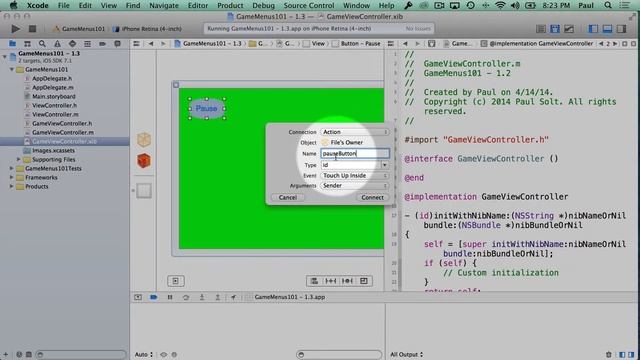
Task: Open the Debug navigator icon
Action: click(x=87, y=44)
